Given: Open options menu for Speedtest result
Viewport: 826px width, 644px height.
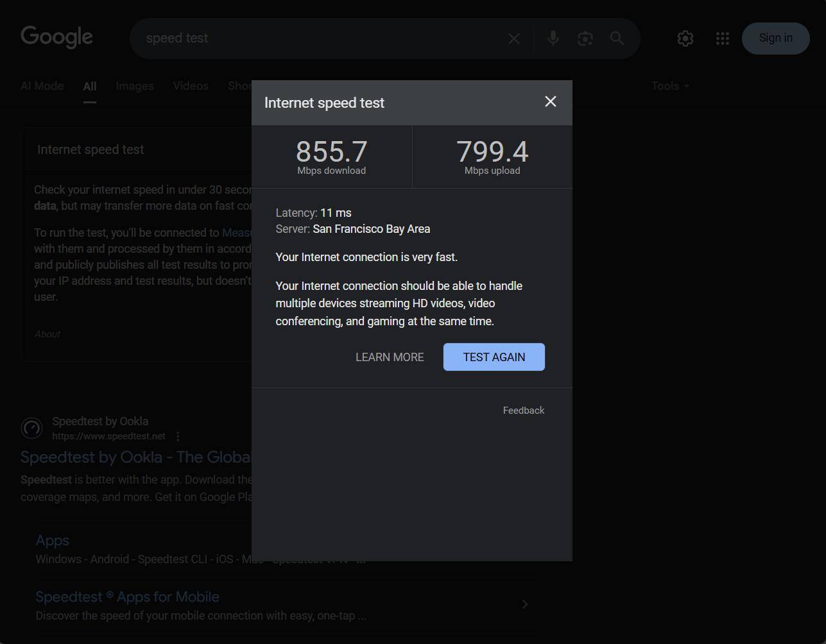Looking at the screenshot, I should (x=178, y=436).
